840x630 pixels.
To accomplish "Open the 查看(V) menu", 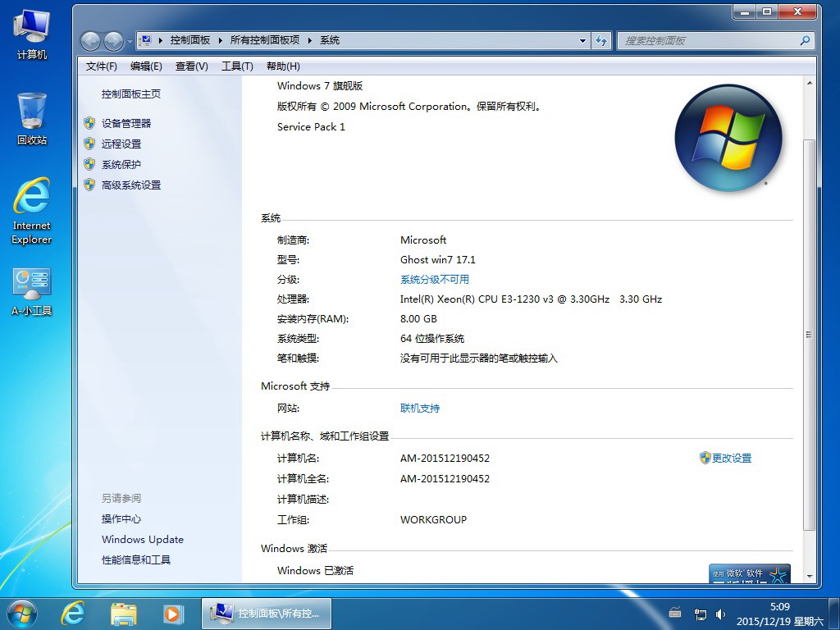I will tap(192, 66).
